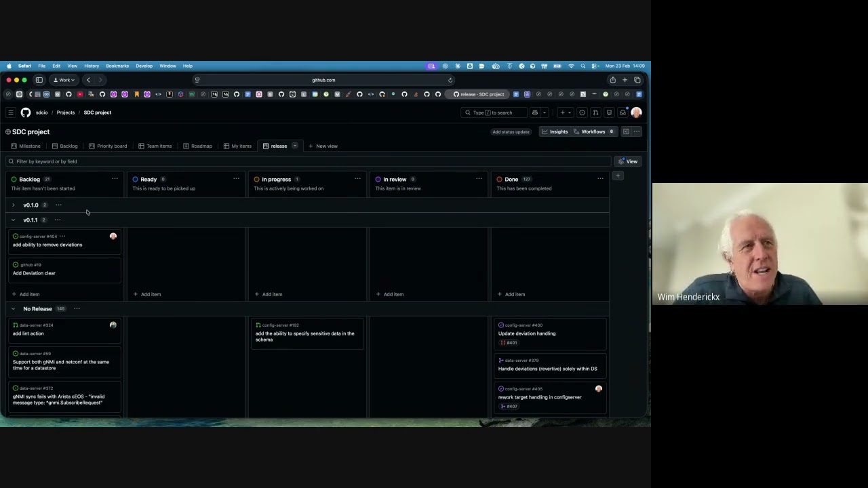Open card 'rework target handling in configserver'
868x488 pixels.
[540, 397]
